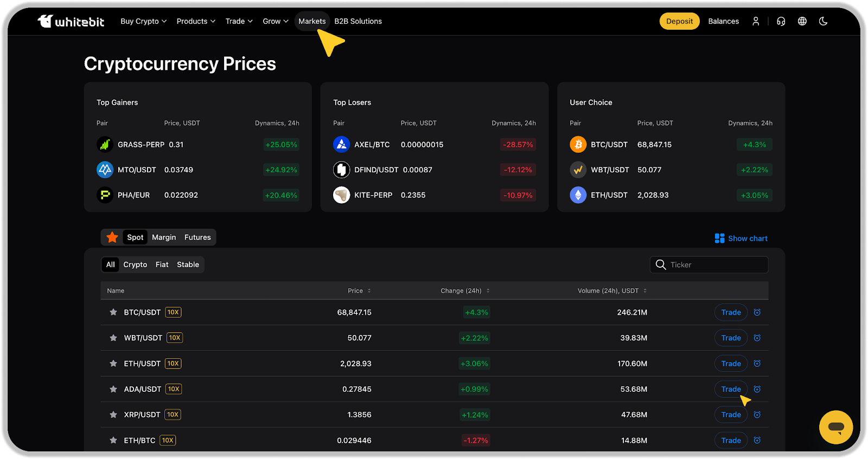Click the orange favorites star tab
The width and height of the screenshot is (868, 459).
[x=112, y=237]
